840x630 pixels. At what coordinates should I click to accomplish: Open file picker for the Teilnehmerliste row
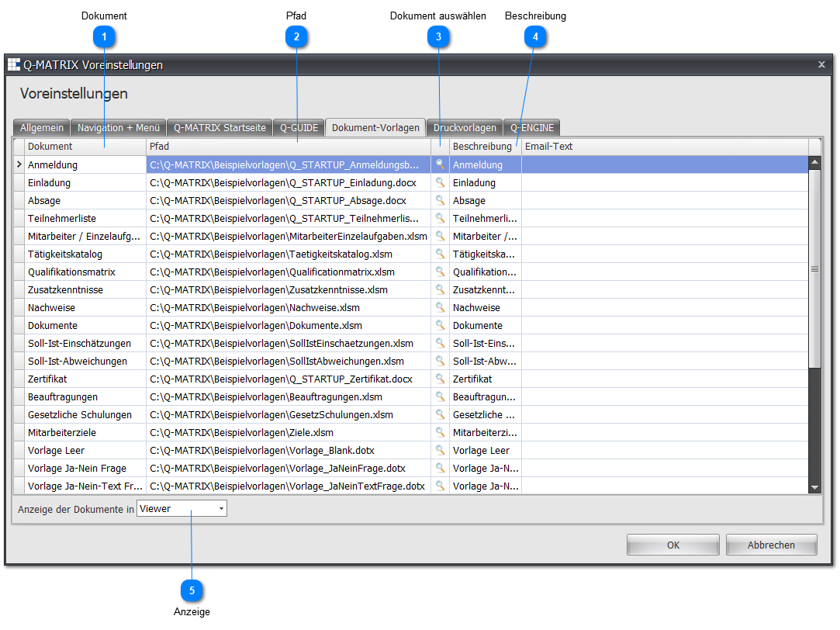[440, 218]
